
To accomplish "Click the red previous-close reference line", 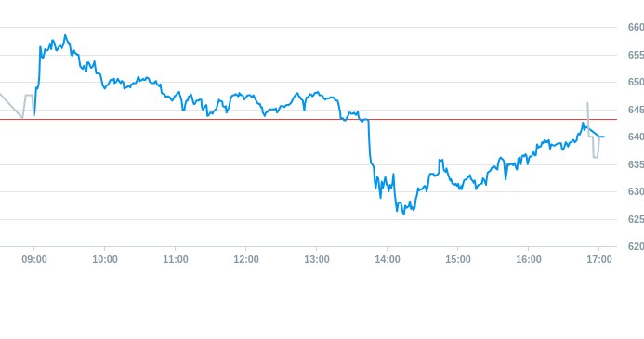I will click(x=308, y=120).
